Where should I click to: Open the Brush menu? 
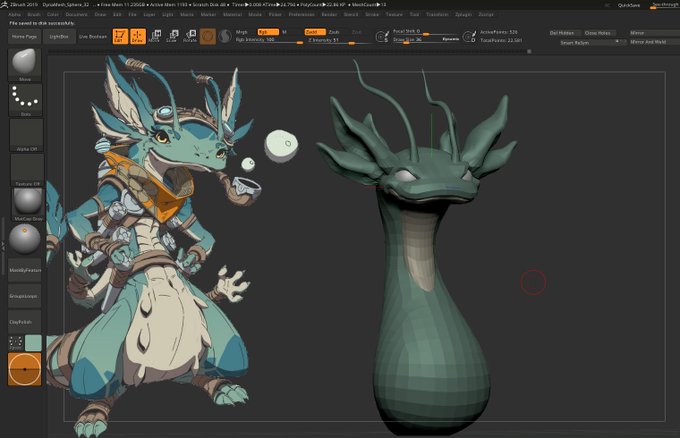pyautogui.click(x=34, y=15)
